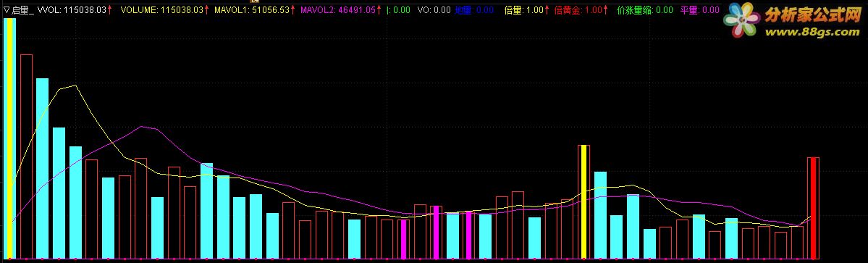Select the solid red rightmost volume bar

point(813,208)
